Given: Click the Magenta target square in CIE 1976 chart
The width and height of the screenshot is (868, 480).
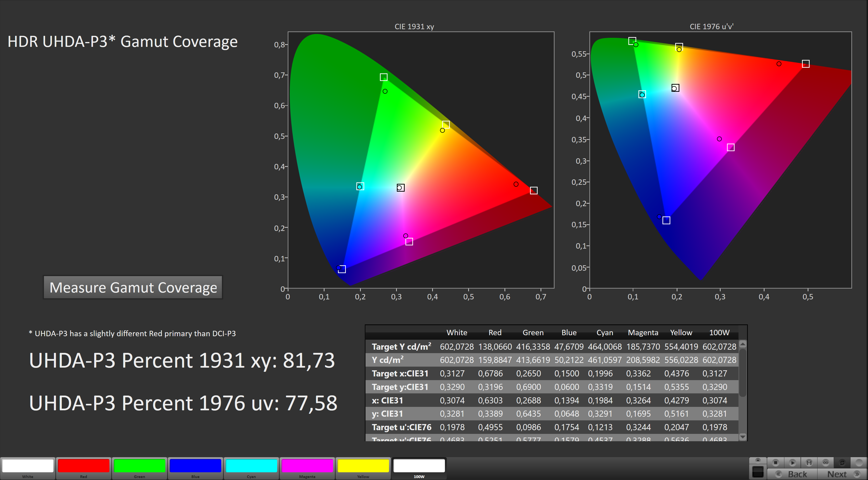Looking at the screenshot, I should pyautogui.click(x=730, y=147).
